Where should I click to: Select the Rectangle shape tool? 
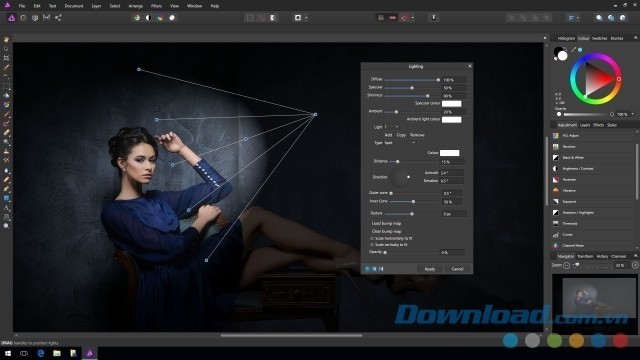(x=6, y=198)
